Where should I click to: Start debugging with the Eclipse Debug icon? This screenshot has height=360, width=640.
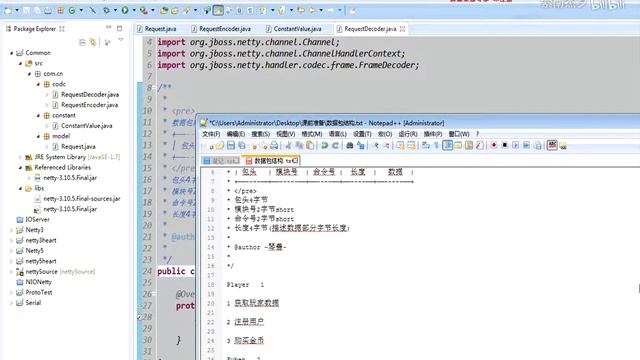point(106,11)
